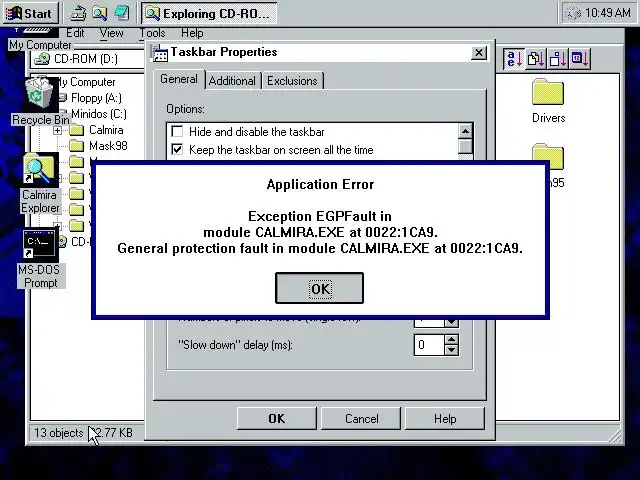
Task: Click Help in Taskbar Properties
Action: click(445, 418)
